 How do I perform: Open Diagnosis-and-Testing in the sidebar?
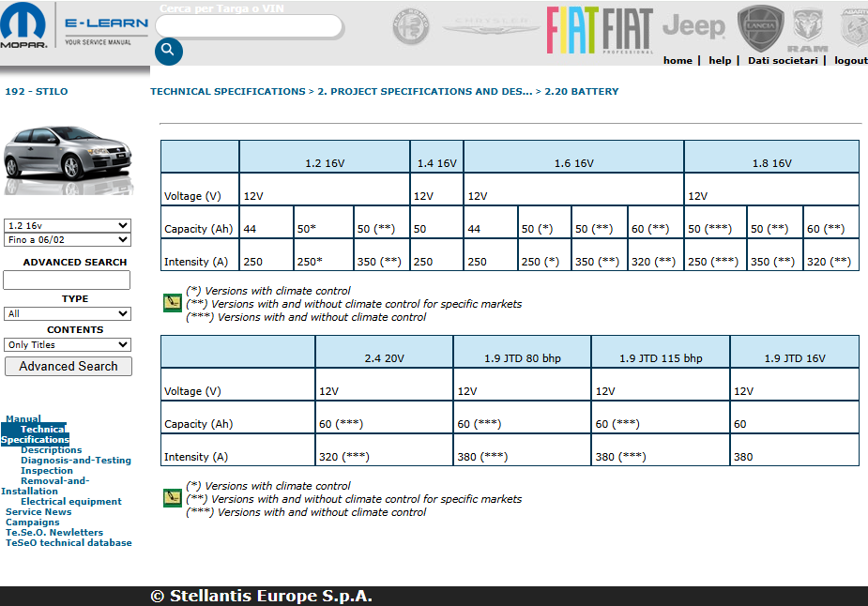76,461
